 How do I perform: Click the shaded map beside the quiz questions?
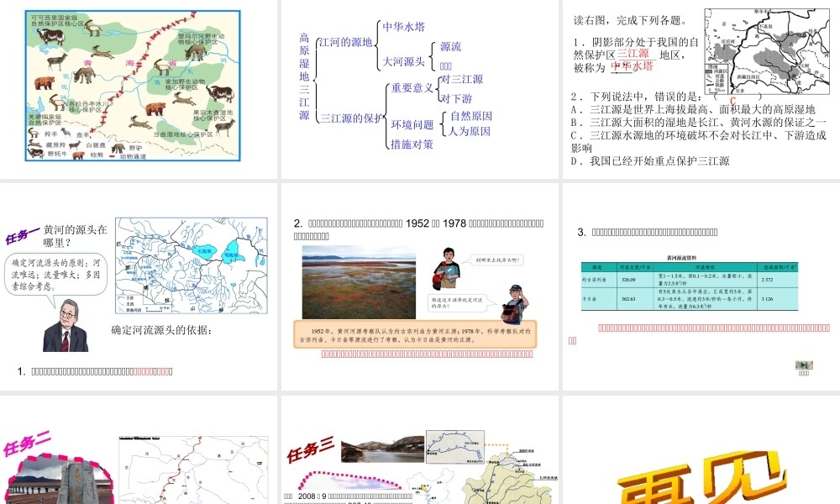tap(767, 51)
